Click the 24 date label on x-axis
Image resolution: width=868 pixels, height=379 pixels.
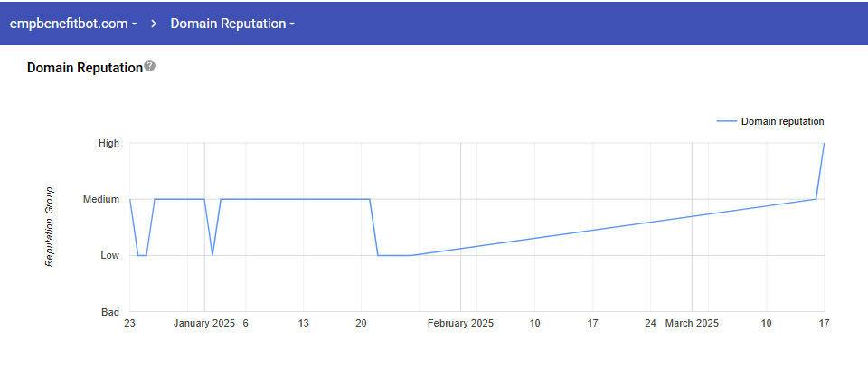(650, 323)
